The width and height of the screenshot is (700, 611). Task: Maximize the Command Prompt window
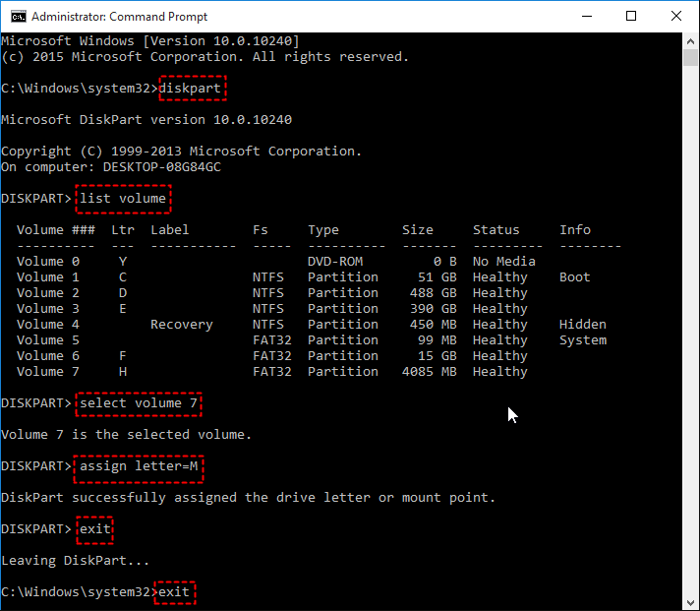pyautogui.click(x=631, y=17)
